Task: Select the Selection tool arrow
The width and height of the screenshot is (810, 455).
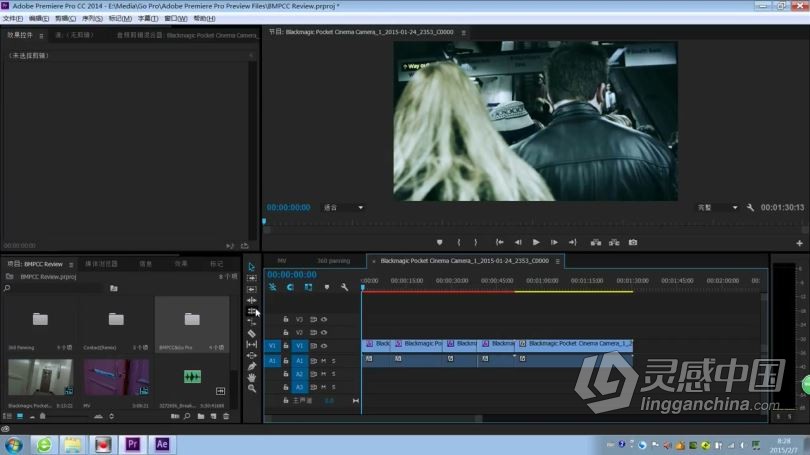Action: point(252,267)
